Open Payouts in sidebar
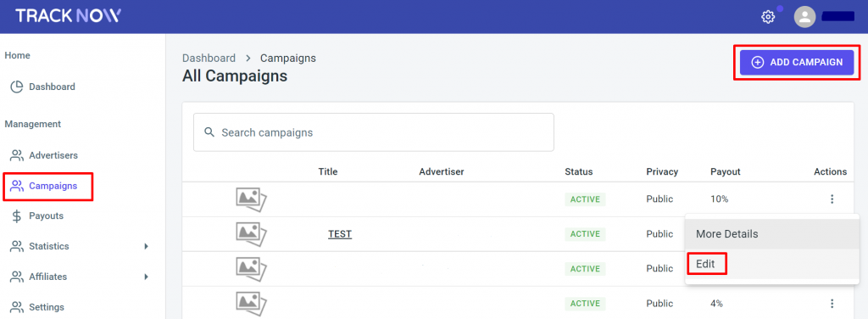The height and width of the screenshot is (319, 868). (x=46, y=216)
